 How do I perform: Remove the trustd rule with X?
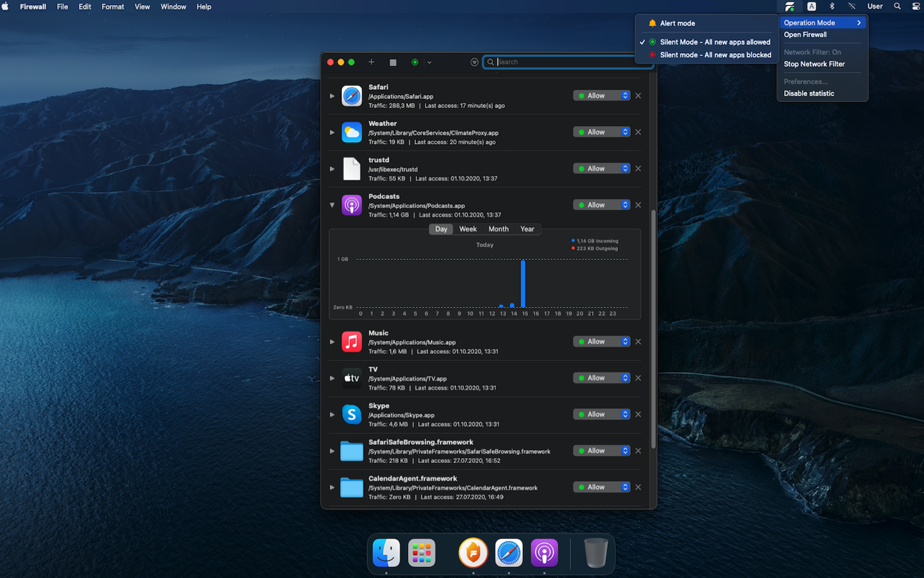pyautogui.click(x=638, y=168)
